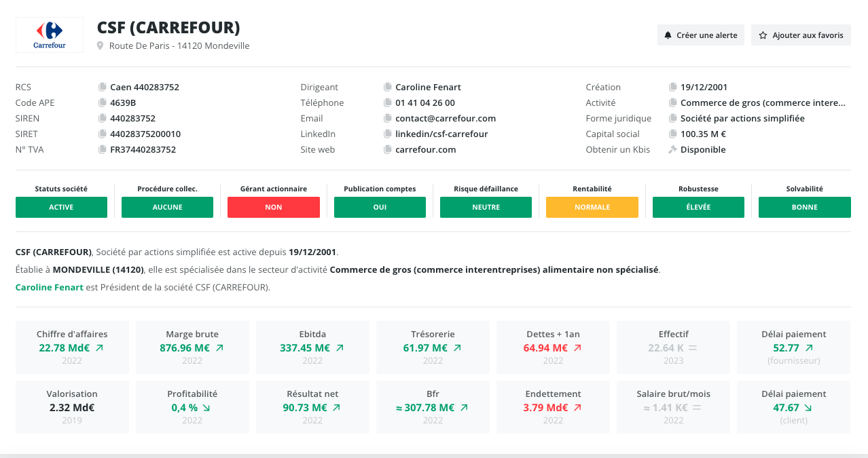Image resolution: width=868 pixels, height=458 pixels.
Task: Click the address Route De Paris - 14120 Mondeville
Action: tap(179, 46)
